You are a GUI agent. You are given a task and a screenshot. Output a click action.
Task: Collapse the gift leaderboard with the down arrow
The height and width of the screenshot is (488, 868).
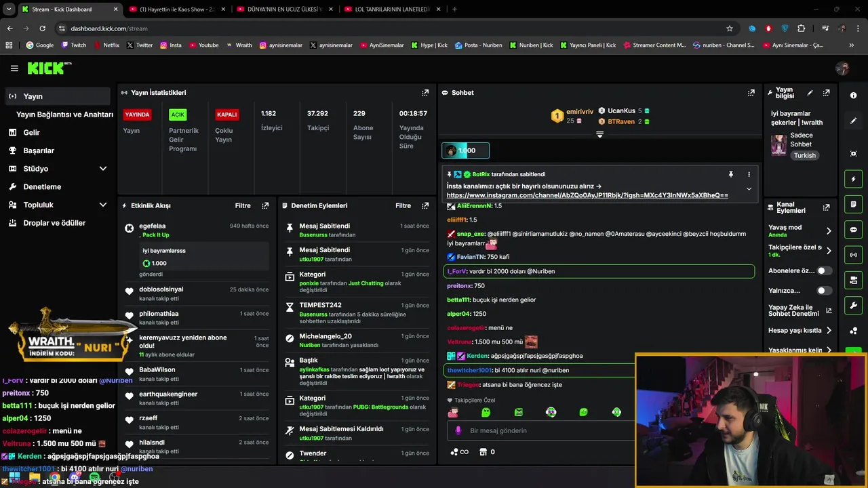(599, 134)
